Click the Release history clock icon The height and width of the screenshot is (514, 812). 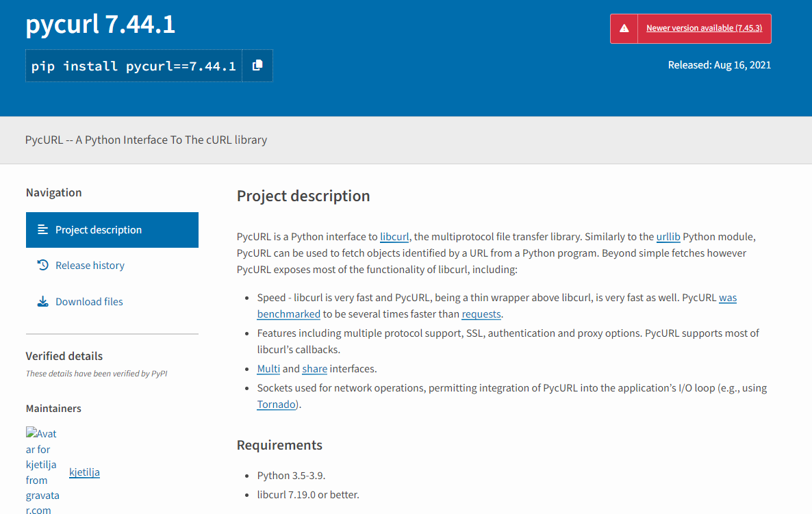43,266
